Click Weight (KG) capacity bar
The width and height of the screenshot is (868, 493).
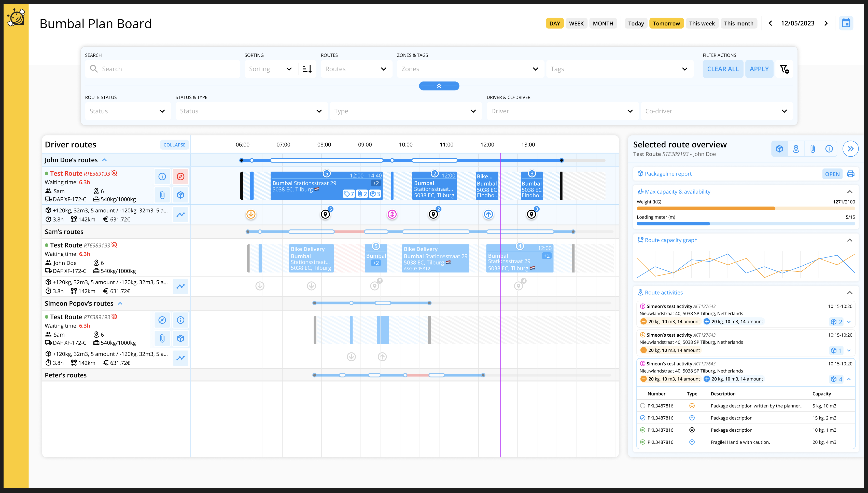746,209
